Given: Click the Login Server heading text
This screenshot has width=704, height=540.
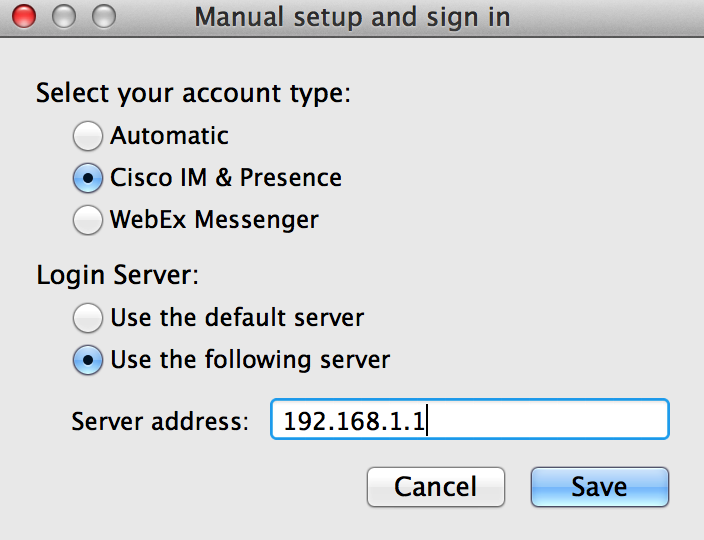Looking at the screenshot, I should (117, 274).
